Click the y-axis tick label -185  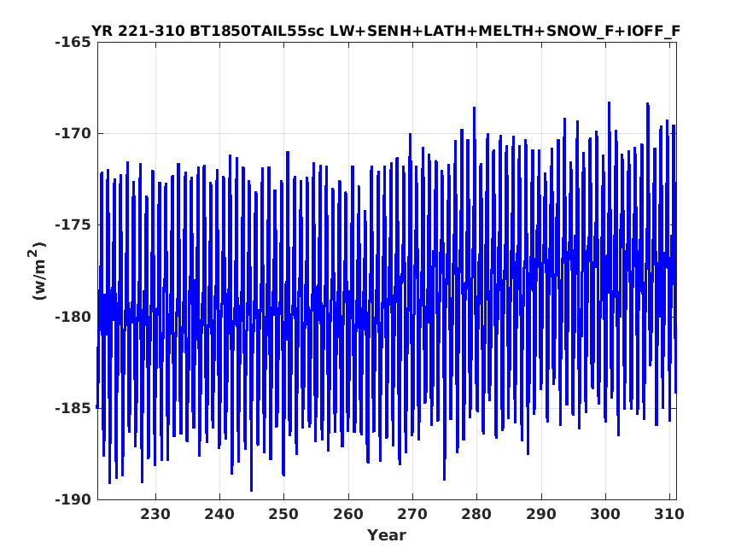click(x=73, y=408)
